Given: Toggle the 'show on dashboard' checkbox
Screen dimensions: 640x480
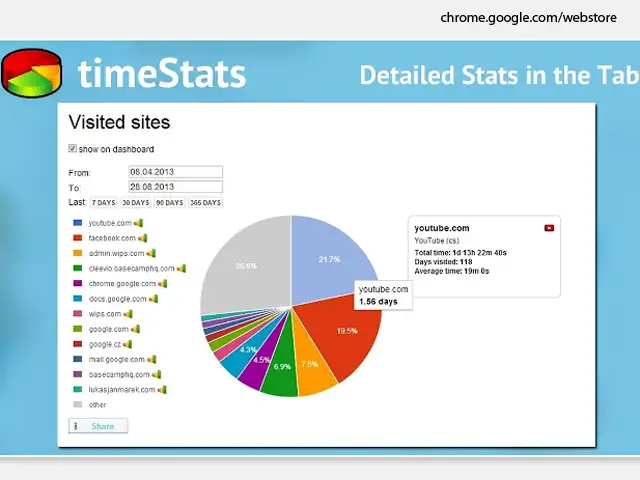Looking at the screenshot, I should point(73,149).
